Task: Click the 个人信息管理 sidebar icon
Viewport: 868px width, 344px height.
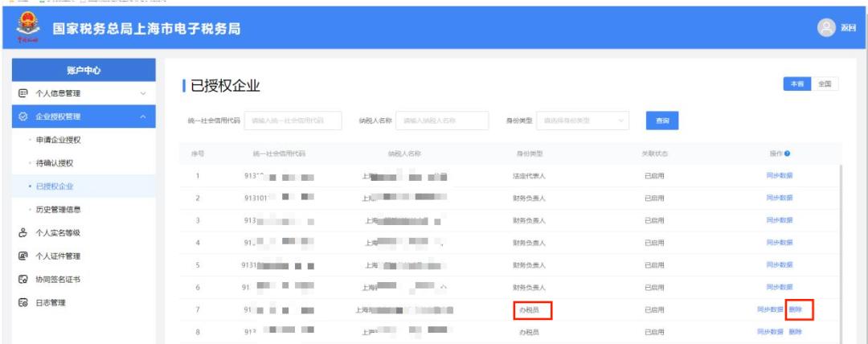Action: point(23,94)
